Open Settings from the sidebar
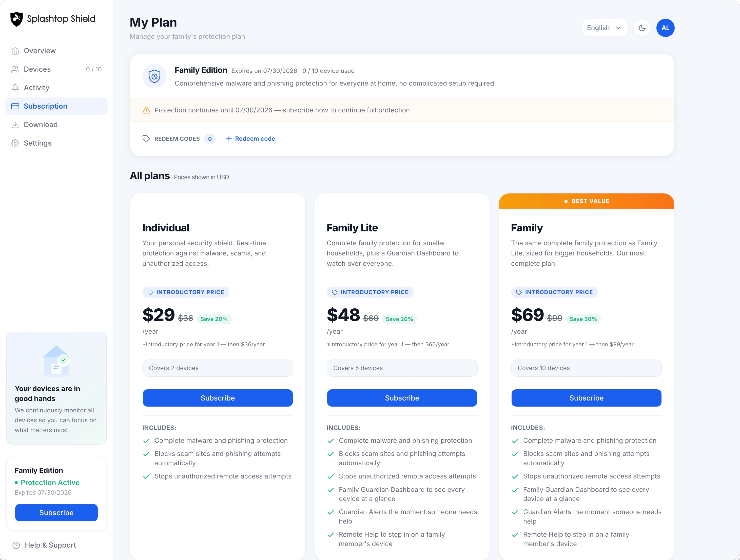Viewport: 740px width, 560px height. click(x=56, y=143)
